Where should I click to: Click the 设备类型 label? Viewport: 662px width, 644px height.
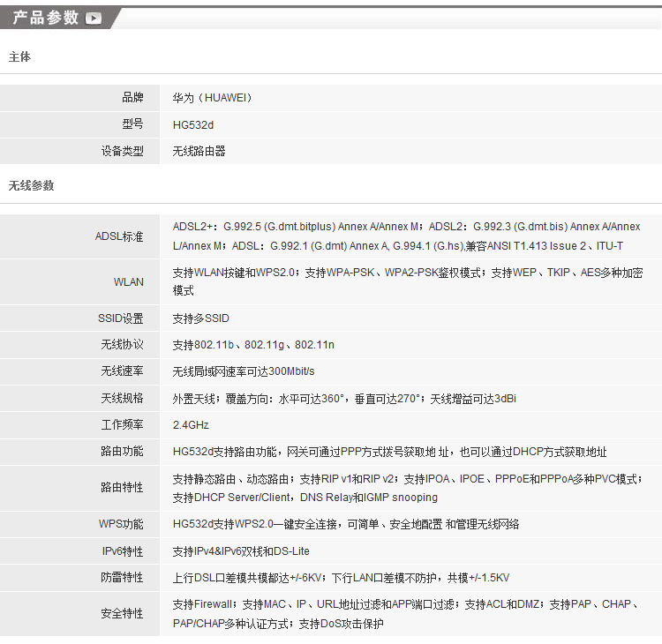tap(122, 151)
